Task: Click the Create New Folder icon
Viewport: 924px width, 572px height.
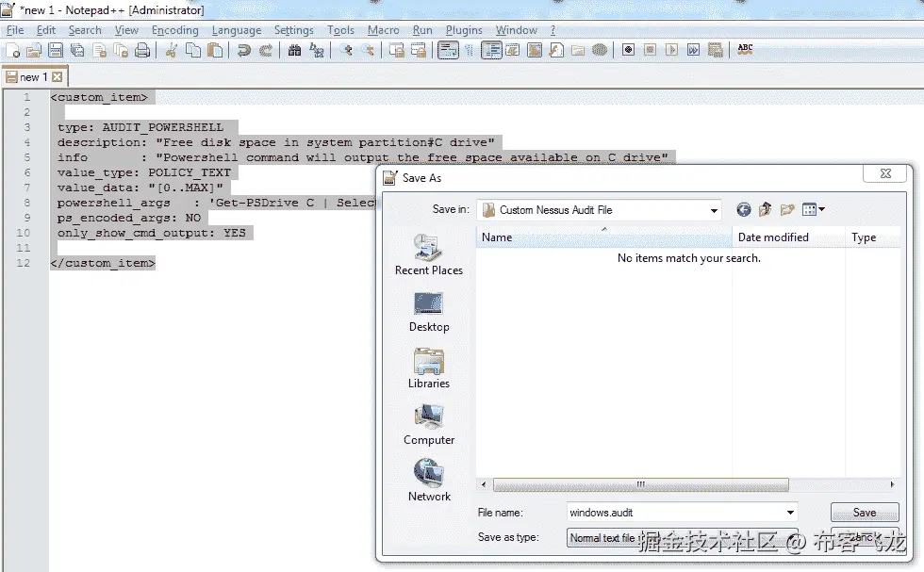Action: [786, 210]
